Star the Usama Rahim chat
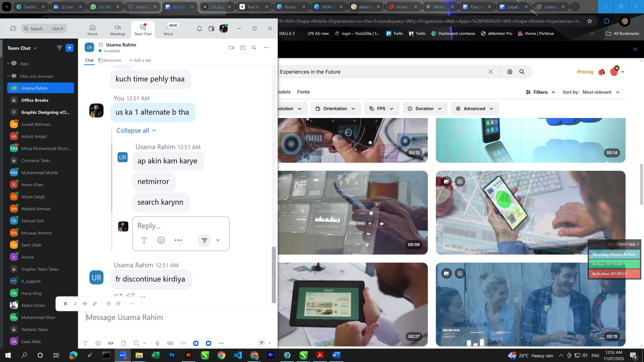Screen dimensions: 644x362 pyautogui.click(x=101, y=45)
